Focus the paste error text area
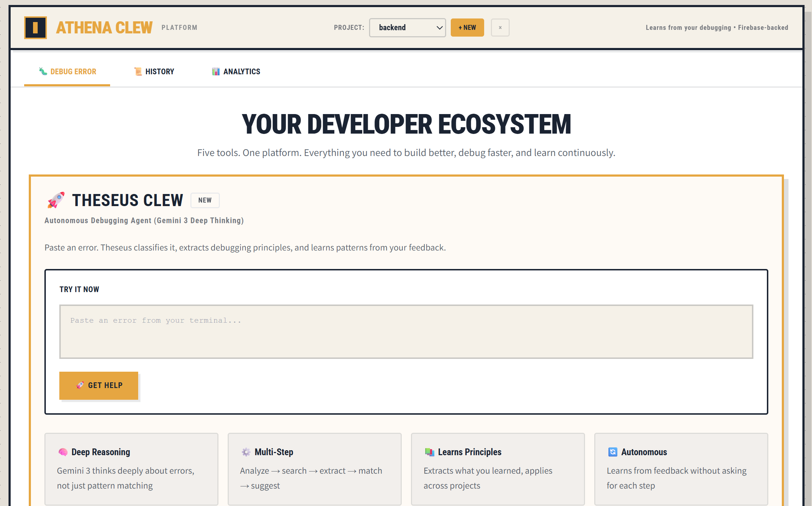The height and width of the screenshot is (506, 812). 406,332
